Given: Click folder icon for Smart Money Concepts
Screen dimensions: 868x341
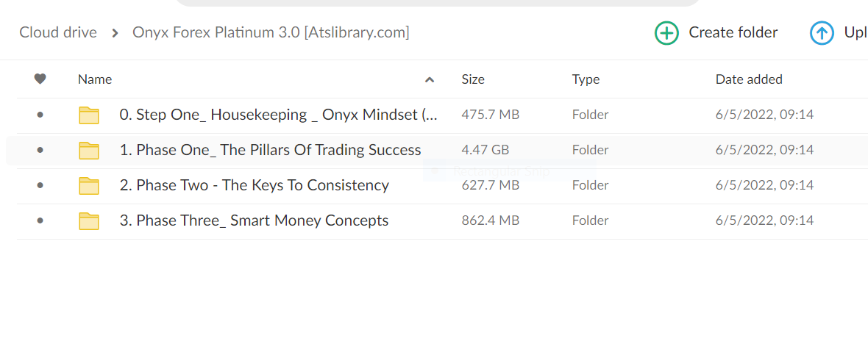Looking at the screenshot, I should point(89,221).
